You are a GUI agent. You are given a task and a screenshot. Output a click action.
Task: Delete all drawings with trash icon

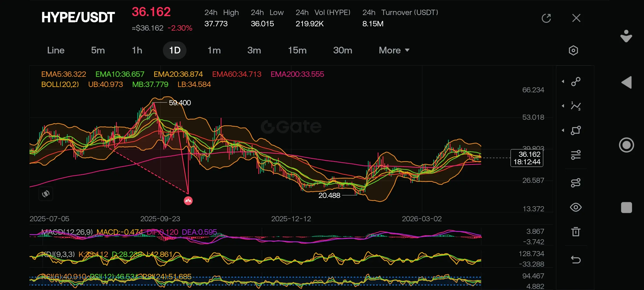click(x=576, y=231)
